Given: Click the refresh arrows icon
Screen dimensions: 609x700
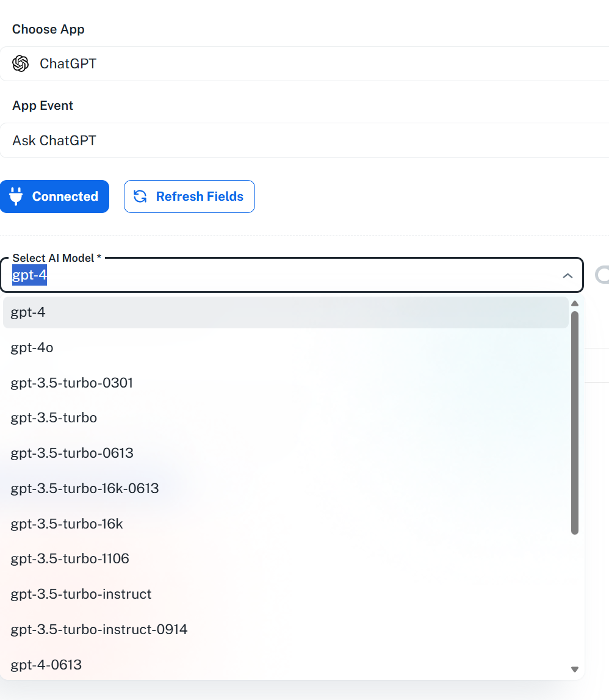Looking at the screenshot, I should point(140,197).
